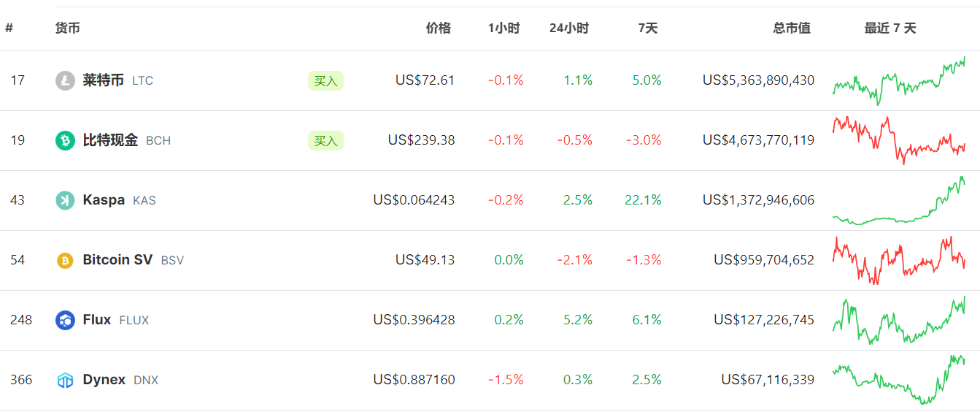Image resolution: width=980 pixels, height=412 pixels.
Task: Open the Flux 7-day sparkline chart
Action: pos(899,320)
